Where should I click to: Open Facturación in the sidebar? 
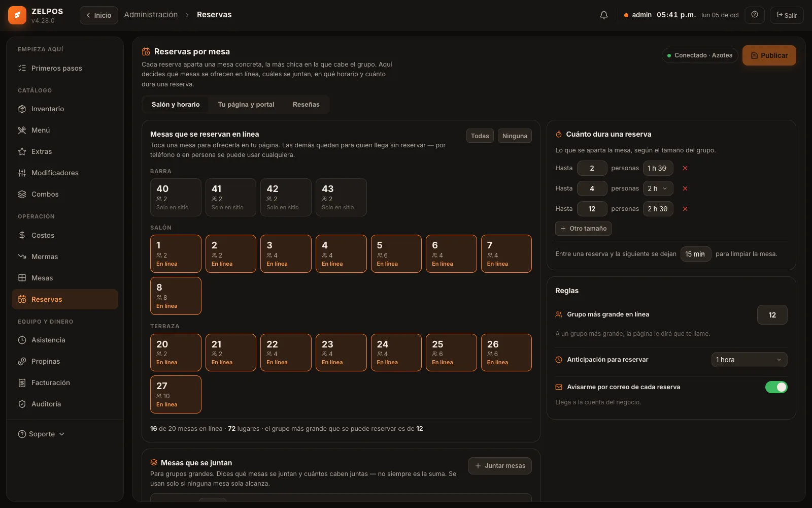point(65,383)
